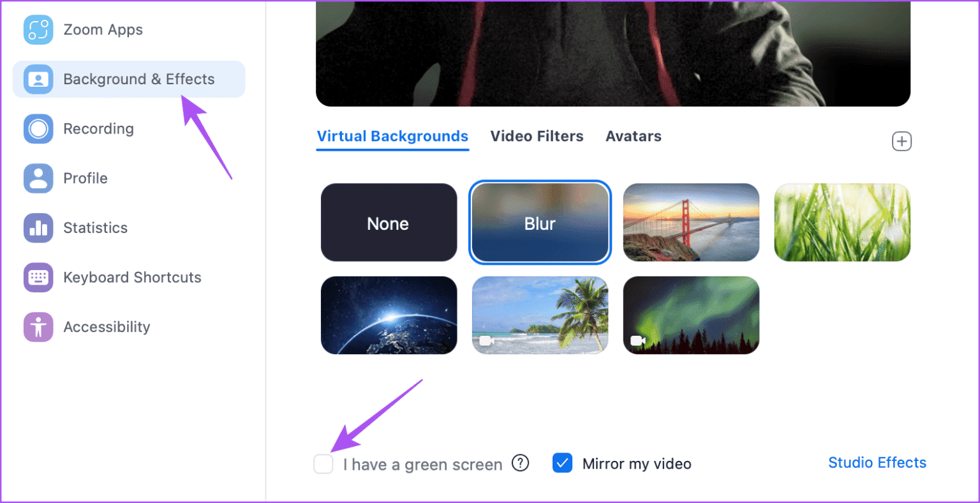Click the Mirror my video label

[x=637, y=464]
